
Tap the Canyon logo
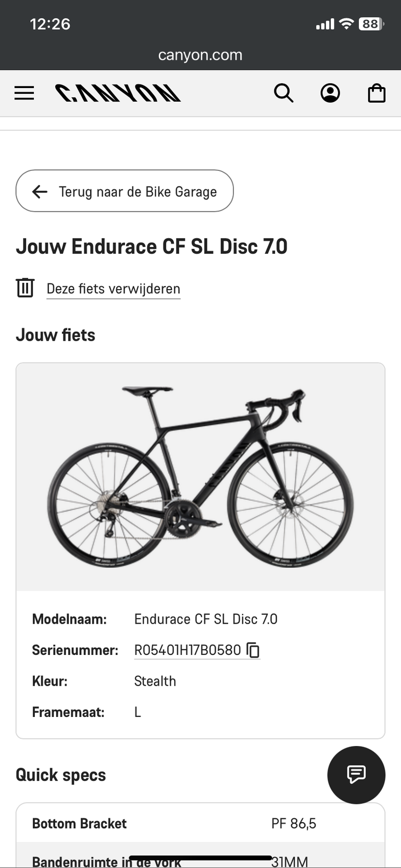point(118,93)
